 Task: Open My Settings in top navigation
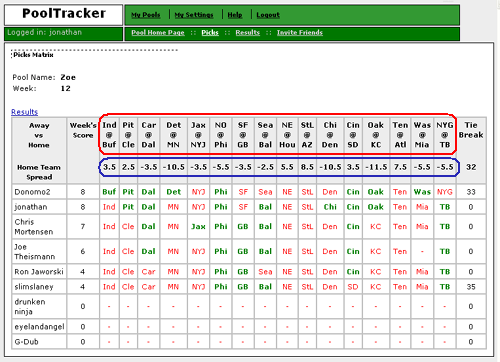194,15
